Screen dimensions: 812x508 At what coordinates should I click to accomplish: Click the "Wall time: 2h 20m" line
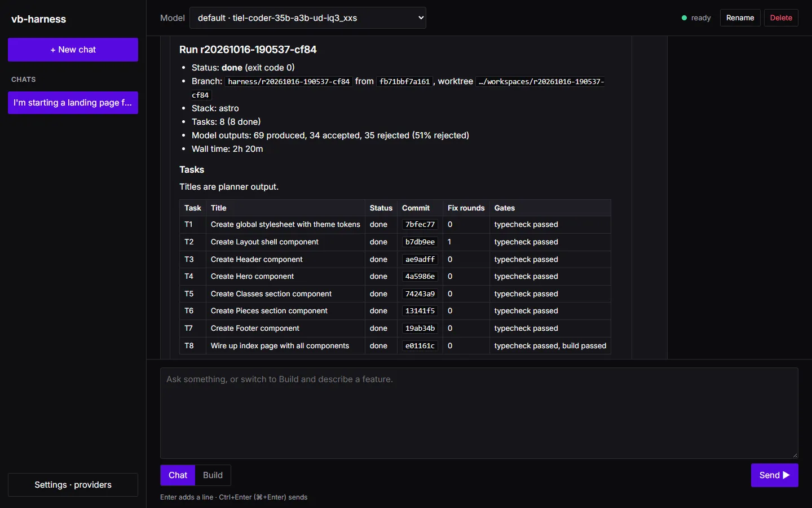point(227,149)
